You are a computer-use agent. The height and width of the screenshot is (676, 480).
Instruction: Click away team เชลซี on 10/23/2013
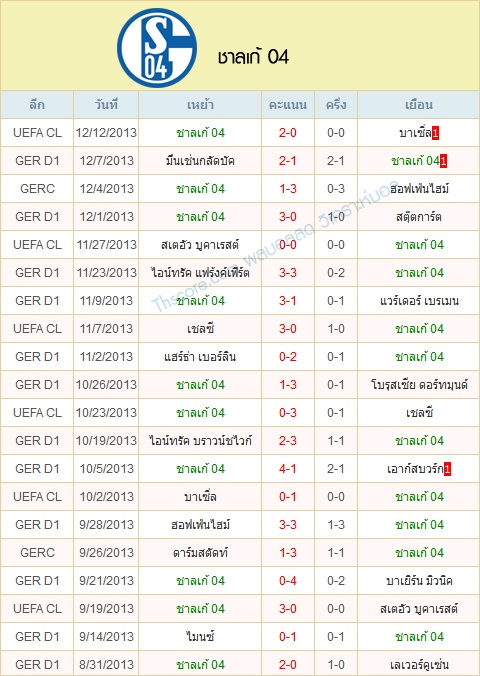coord(419,413)
